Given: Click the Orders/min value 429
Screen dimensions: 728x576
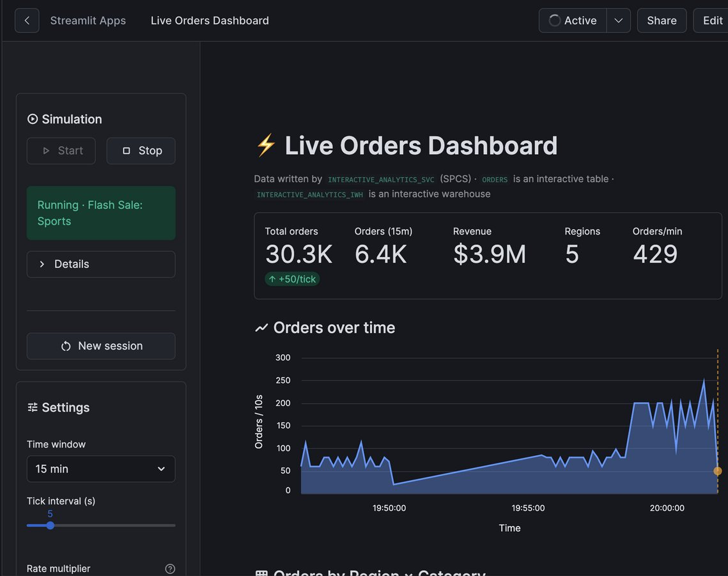Looking at the screenshot, I should (655, 254).
